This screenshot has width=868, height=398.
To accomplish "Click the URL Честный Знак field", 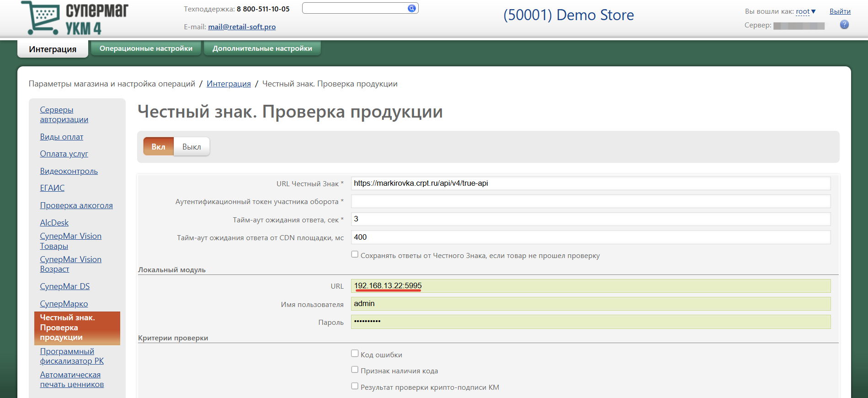I will pyautogui.click(x=591, y=183).
